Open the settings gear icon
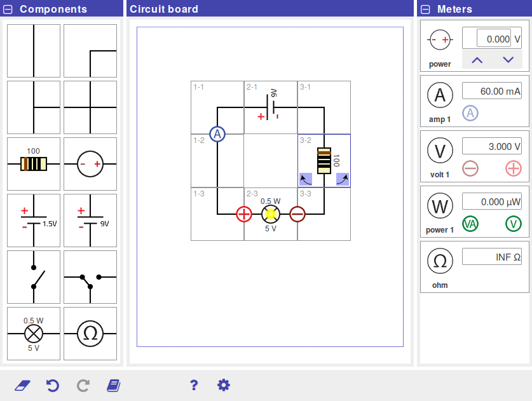 click(223, 385)
